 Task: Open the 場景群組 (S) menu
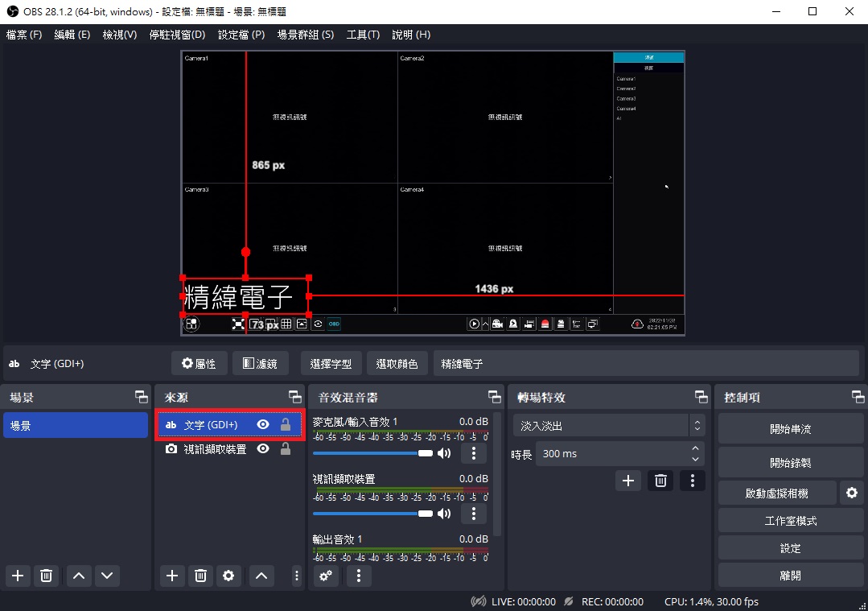coord(306,35)
